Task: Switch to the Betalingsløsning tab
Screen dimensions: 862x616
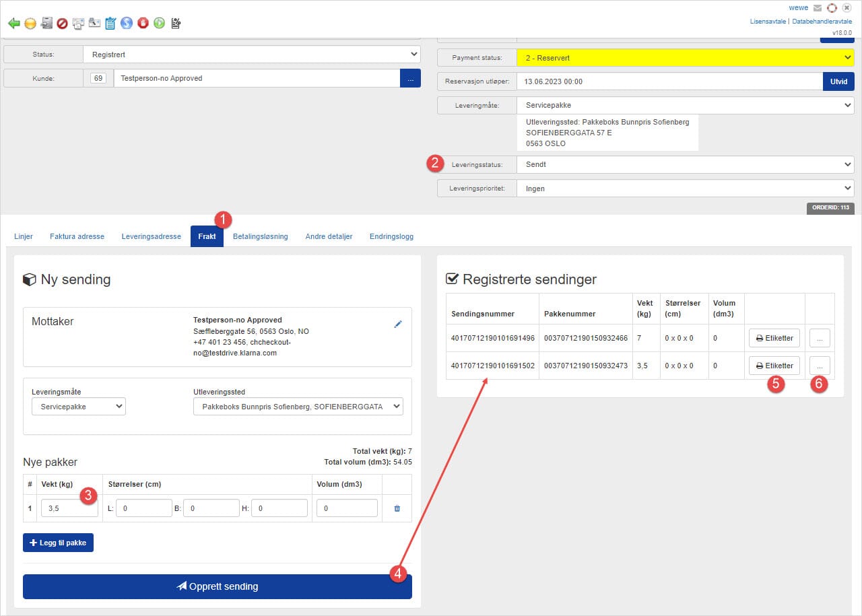Action: 260,237
